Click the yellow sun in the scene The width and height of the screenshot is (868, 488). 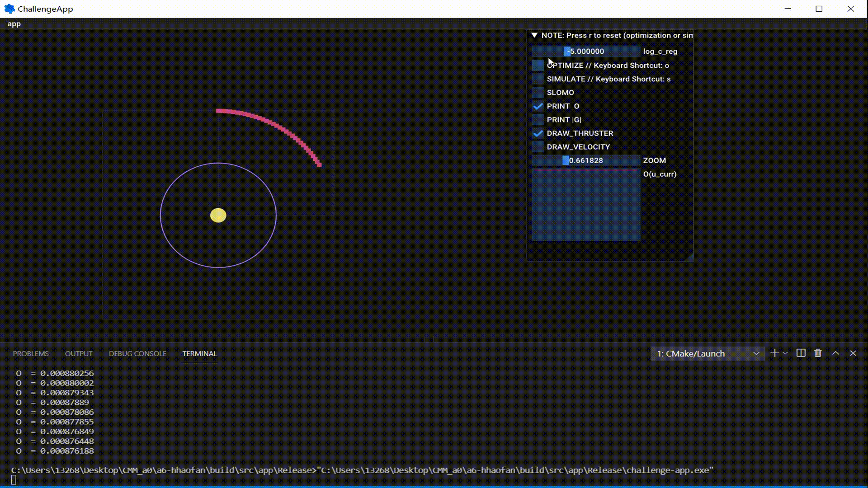tap(218, 216)
